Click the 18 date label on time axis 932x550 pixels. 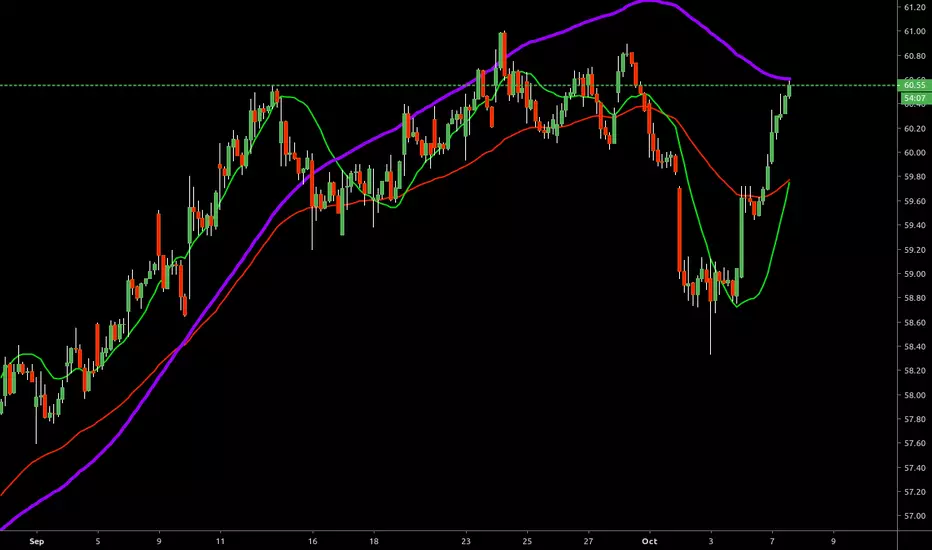(x=374, y=541)
